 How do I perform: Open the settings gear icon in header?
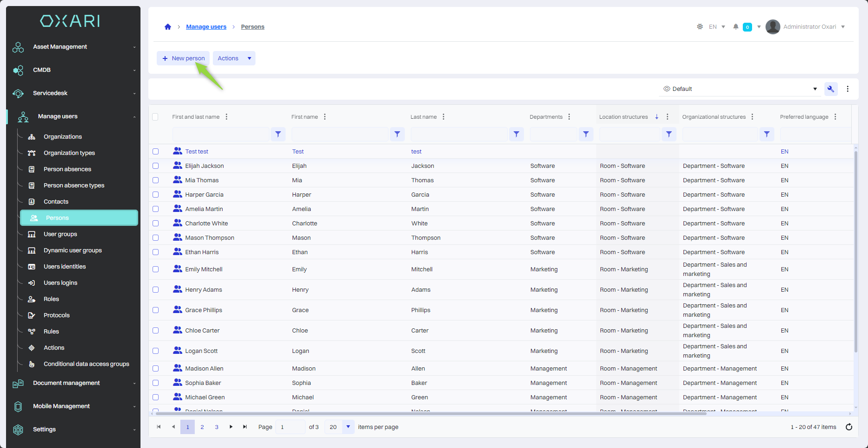[x=700, y=27]
